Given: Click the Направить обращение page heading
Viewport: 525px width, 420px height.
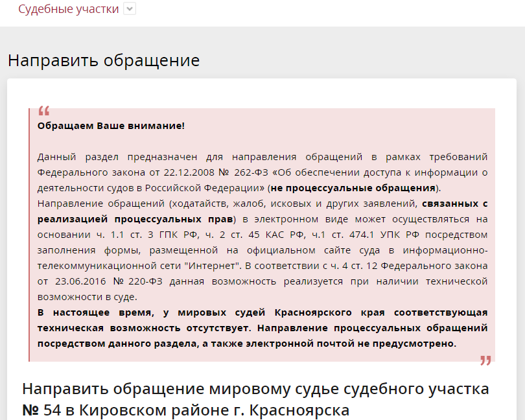Looking at the screenshot, I should pyautogui.click(x=104, y=61).
